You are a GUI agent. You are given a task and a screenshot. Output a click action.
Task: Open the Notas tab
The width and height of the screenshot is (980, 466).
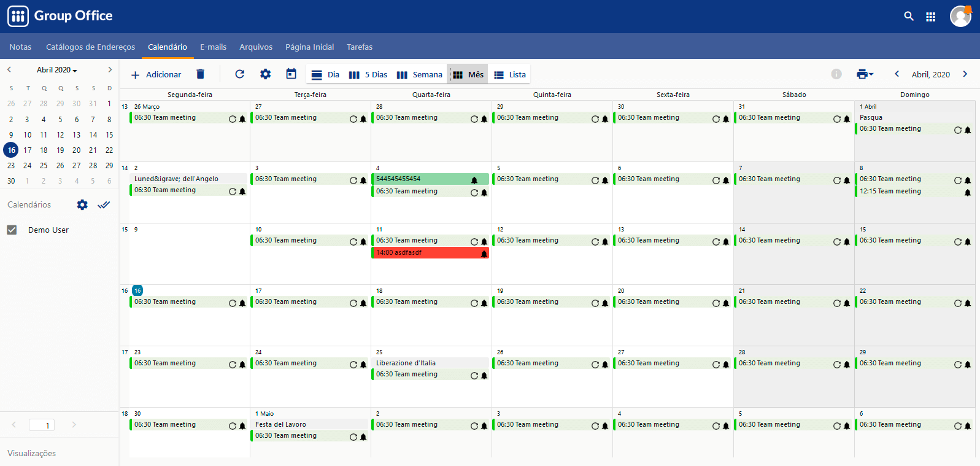coord(20,47)
